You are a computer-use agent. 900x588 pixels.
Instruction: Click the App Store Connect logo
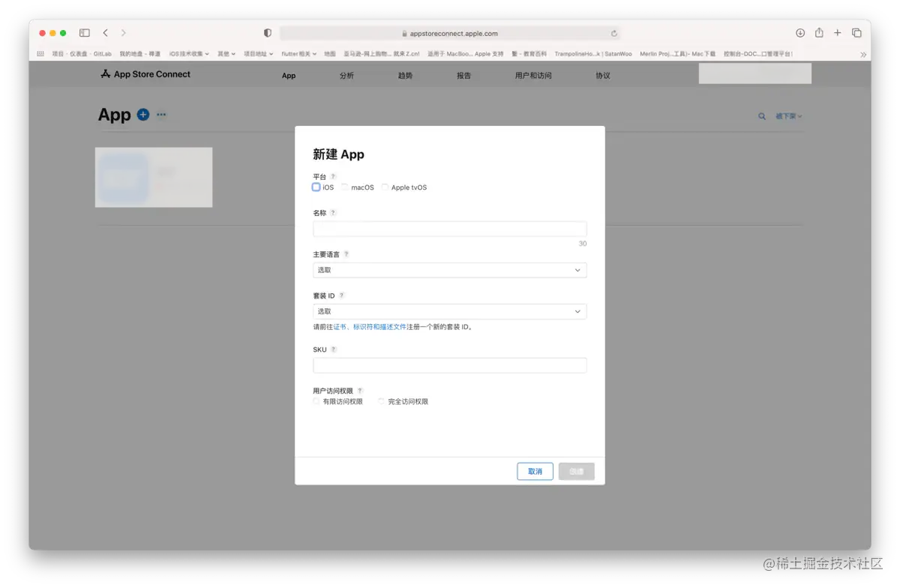(x=145, y=74)
